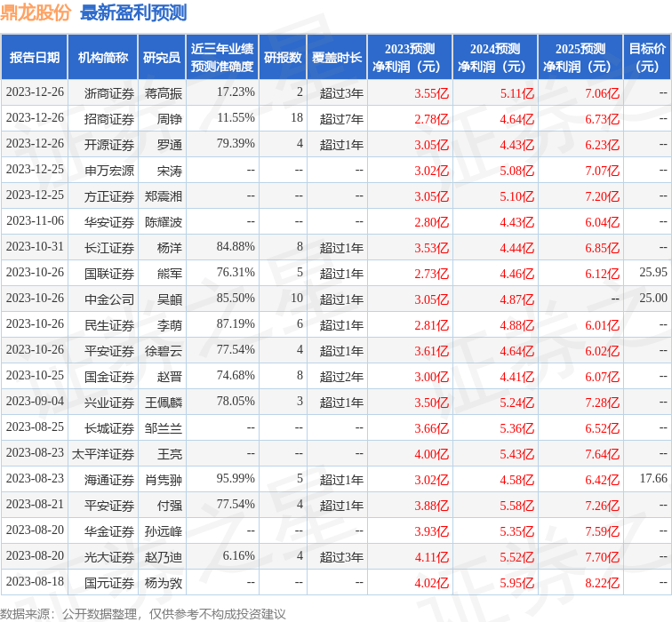Click the 87.19% accuracy value
The width and height of the screenshot is (672, 622).
[x=236, y=323]
